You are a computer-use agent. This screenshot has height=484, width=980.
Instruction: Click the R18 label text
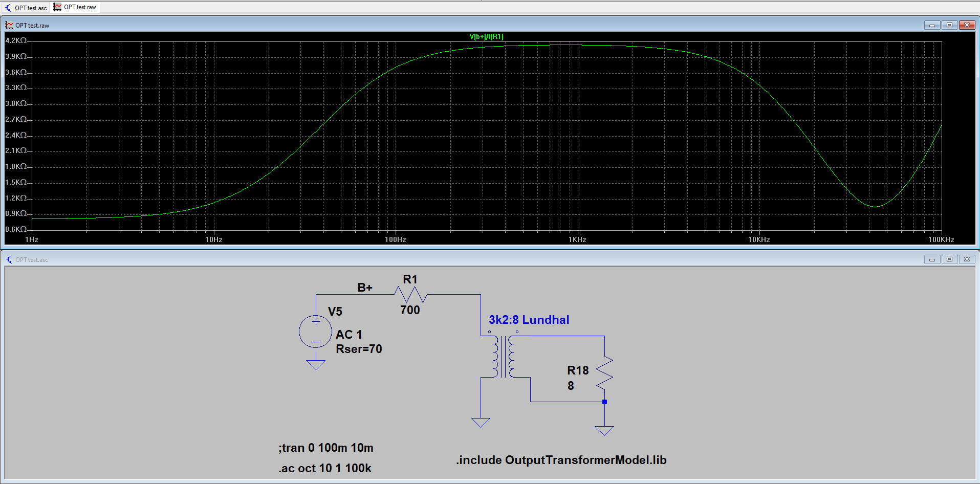[x=578, y=370]
